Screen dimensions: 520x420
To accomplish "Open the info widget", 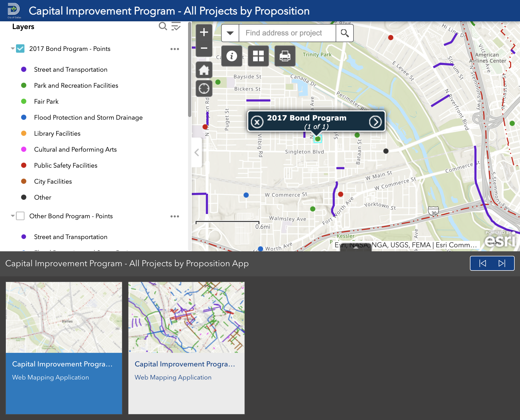I will 232,56.
